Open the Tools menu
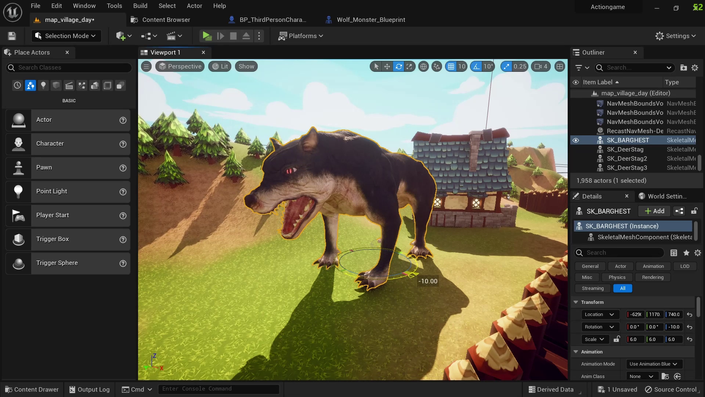 click(x=114, y=6)
